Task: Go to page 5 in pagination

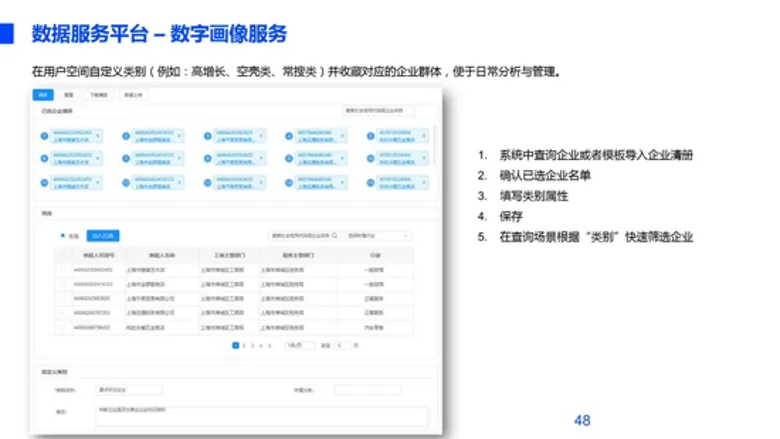Action: click(x=270, y=346)
